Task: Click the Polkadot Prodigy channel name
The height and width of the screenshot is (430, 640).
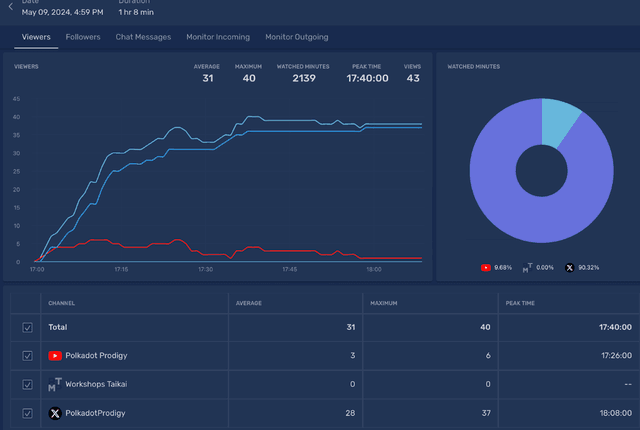Action: [96, 356]
